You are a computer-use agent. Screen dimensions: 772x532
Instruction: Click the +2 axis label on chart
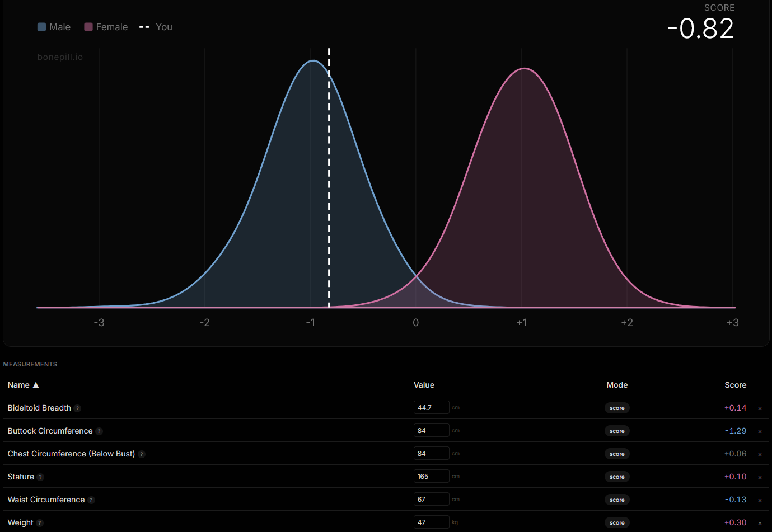click(x=627, y=323)
